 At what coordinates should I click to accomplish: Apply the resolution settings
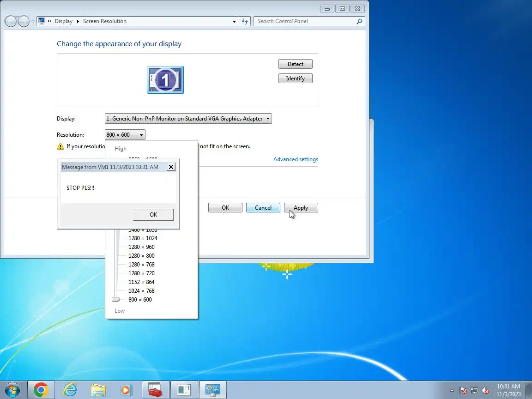(x=301, y=208)
